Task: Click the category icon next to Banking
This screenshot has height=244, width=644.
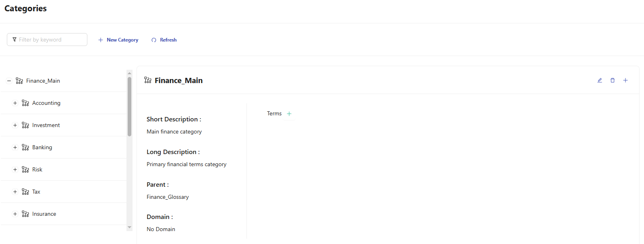Action: (x=25, y=148)
